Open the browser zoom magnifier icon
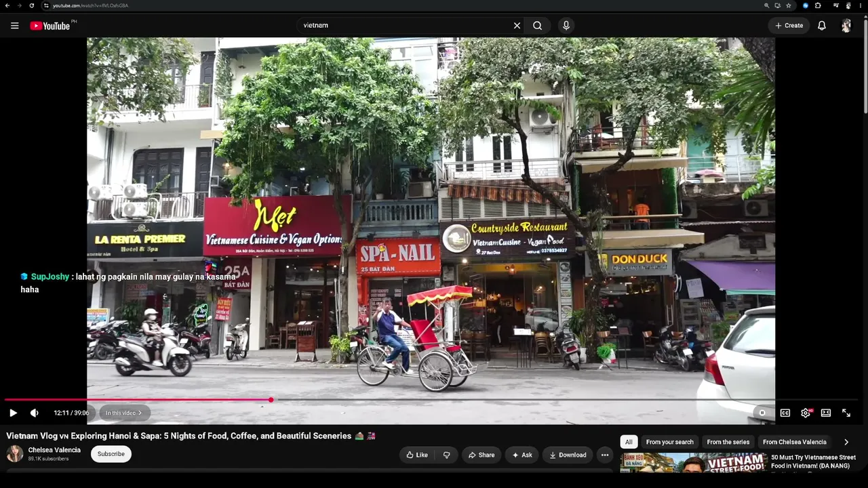 (x=767, y=5)
